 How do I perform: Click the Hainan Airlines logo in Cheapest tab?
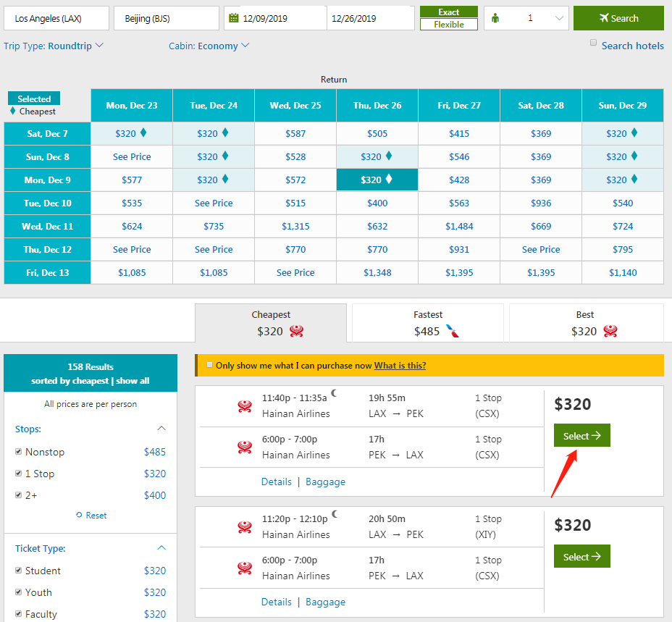tap(297, 331)
